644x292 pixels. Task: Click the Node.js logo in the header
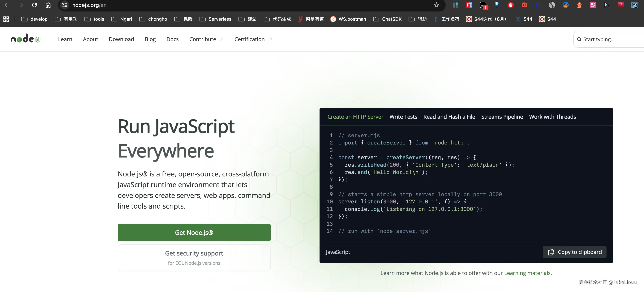pyautogui.click(x=25, y=39)
